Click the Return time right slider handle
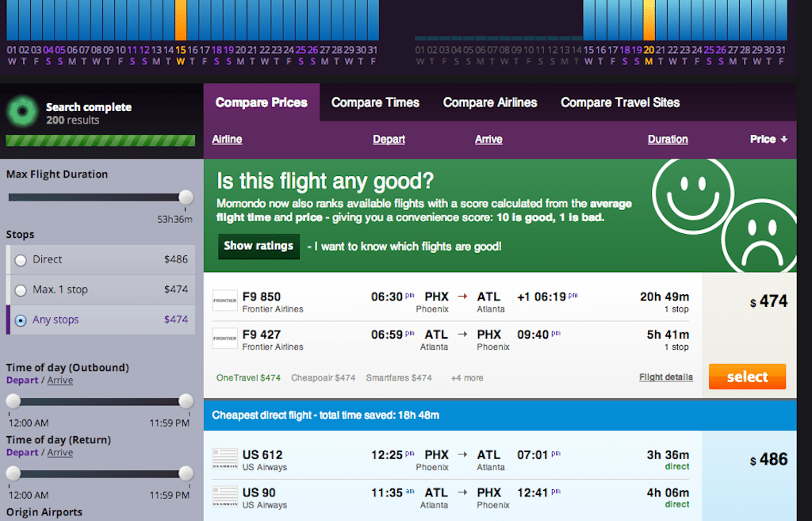The image size is (812, 521). (x=186, y=473)
